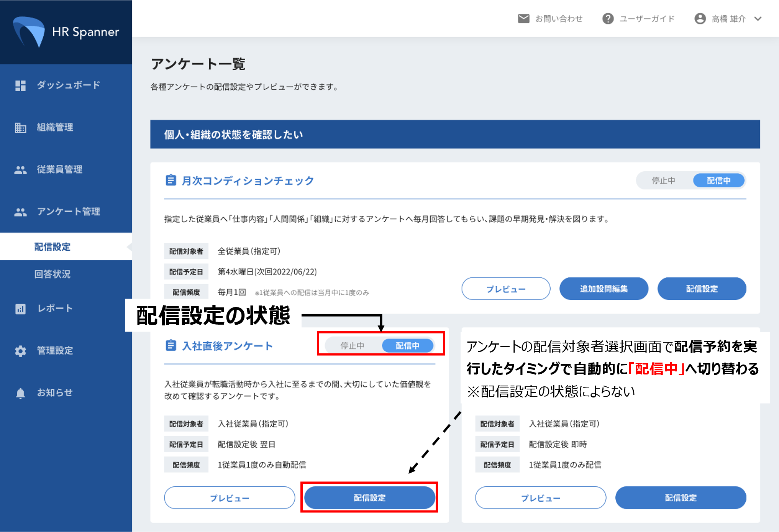Click the HR Spanner logo
The width and height of the screenshot is (779, 532).
[66, 32]
